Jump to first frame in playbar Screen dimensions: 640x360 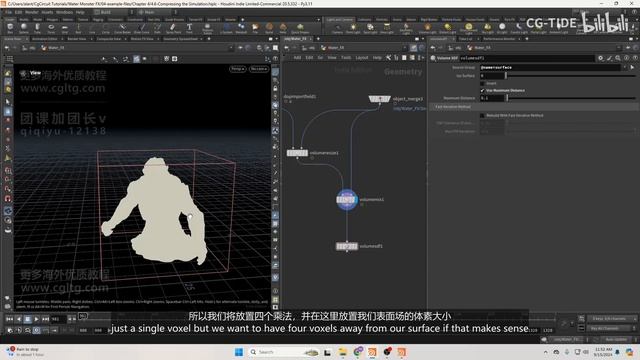[9, 319]
